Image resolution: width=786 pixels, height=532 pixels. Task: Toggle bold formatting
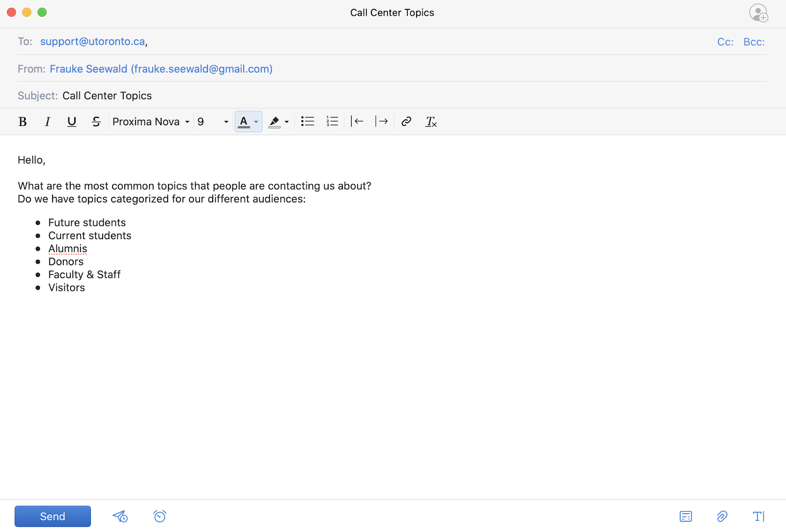(x=23, y=122)
